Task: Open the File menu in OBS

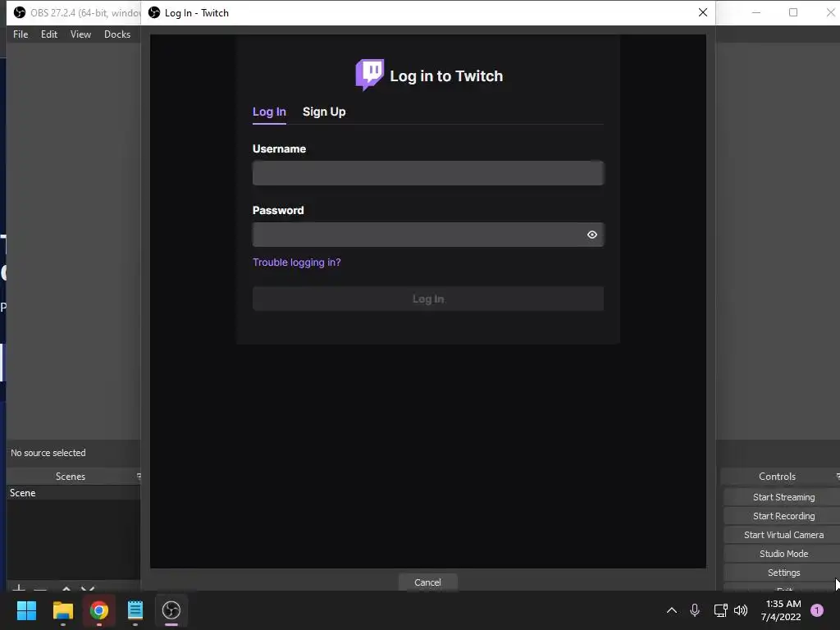Action: pos(21,34)
